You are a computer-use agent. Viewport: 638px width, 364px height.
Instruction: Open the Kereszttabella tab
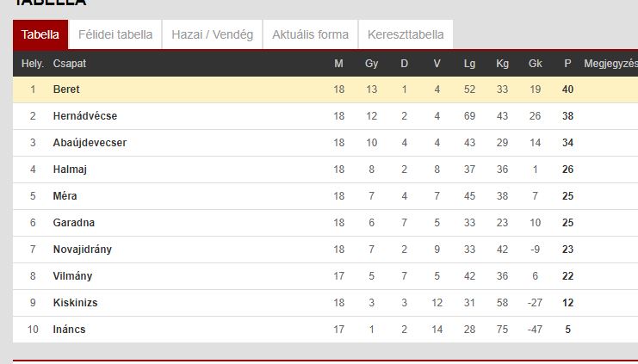(406, 34)
